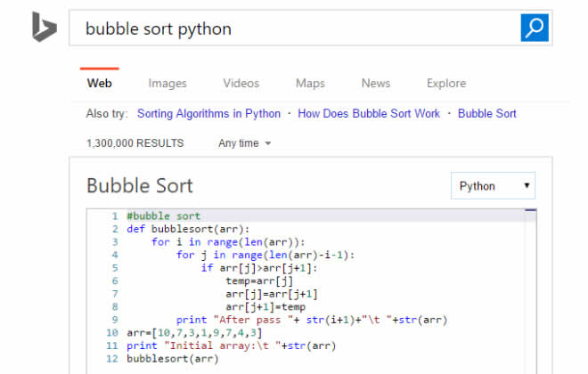Viewport: 588px width, 374px height.
Task: Click the arr=[10,7,3,1,9,7,4,3] line
Action: [194, 333]
